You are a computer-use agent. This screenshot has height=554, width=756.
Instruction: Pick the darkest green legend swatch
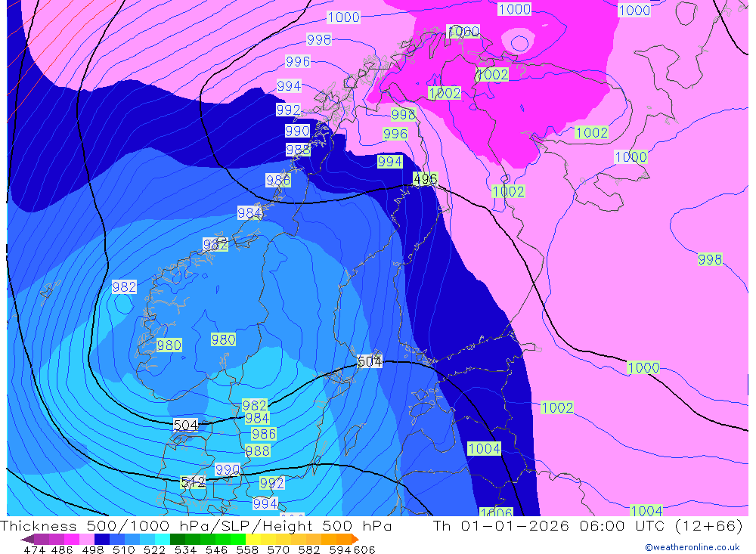tap(178, 539)
